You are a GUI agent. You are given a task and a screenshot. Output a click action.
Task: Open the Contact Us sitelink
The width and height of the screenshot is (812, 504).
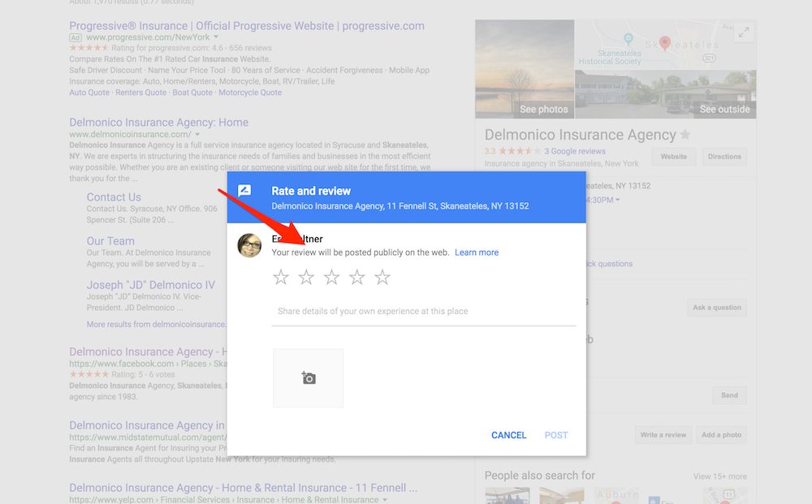tap(114, 197)
